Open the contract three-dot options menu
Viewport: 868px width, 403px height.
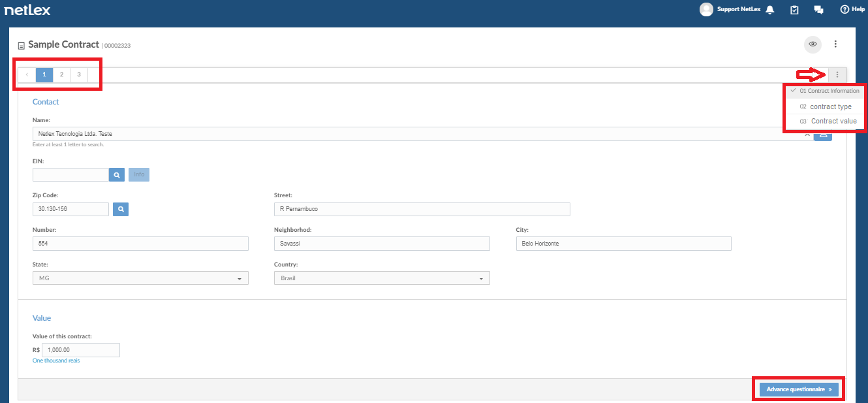(x=835, y=44)
